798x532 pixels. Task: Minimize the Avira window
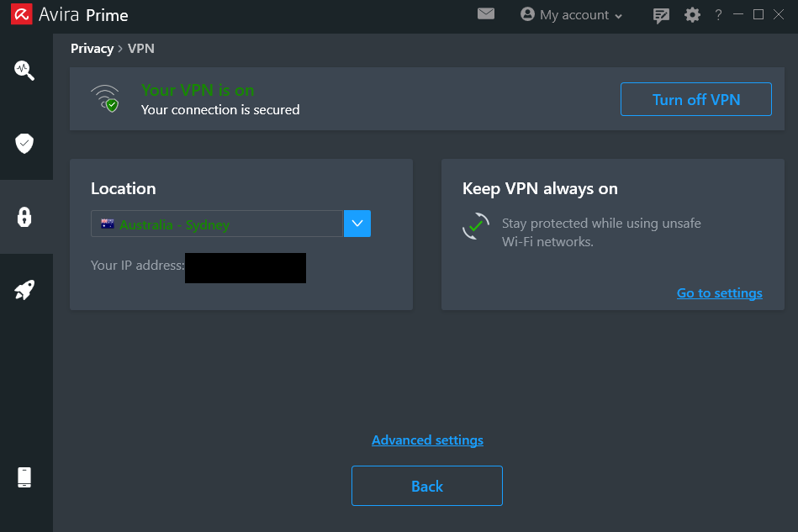[x=738, y=14]
